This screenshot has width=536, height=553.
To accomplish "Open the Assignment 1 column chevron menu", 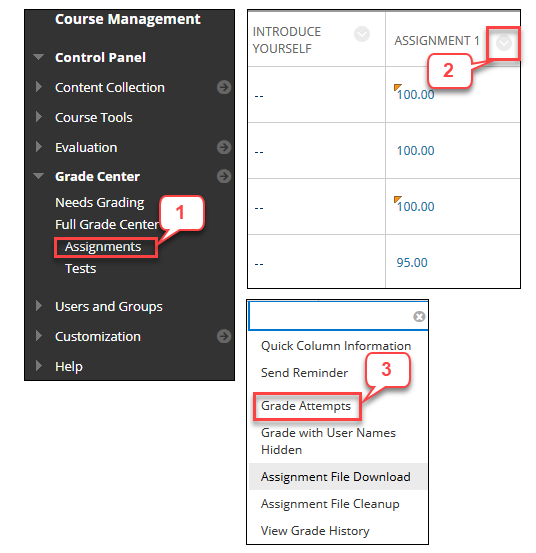I will click(504, 43).
